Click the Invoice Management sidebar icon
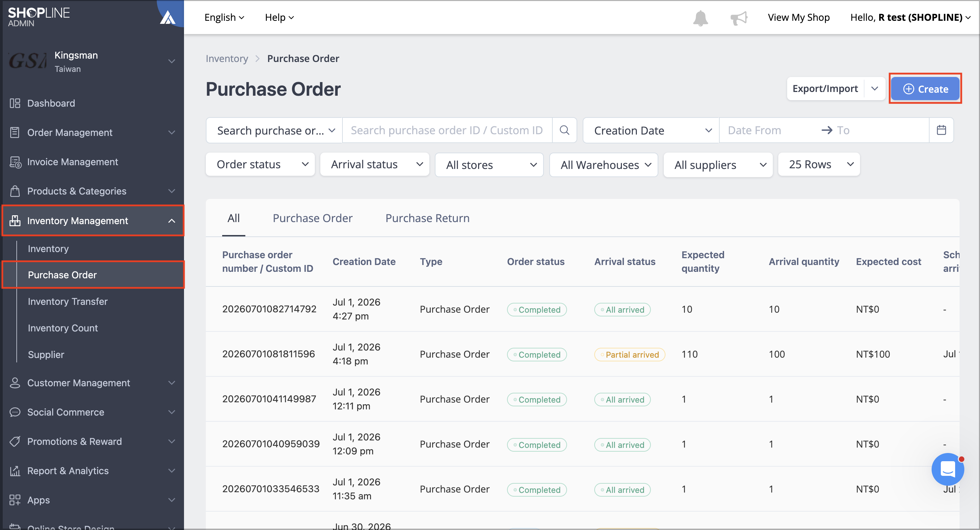Image resolution: width=980 pixels, height=530 pixels. click(15, 162)
